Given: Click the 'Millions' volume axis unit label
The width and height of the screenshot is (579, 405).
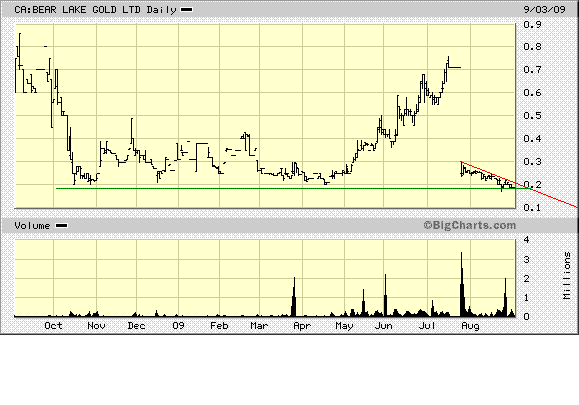Looking at the screenshot, I should [x=567, y=275].
